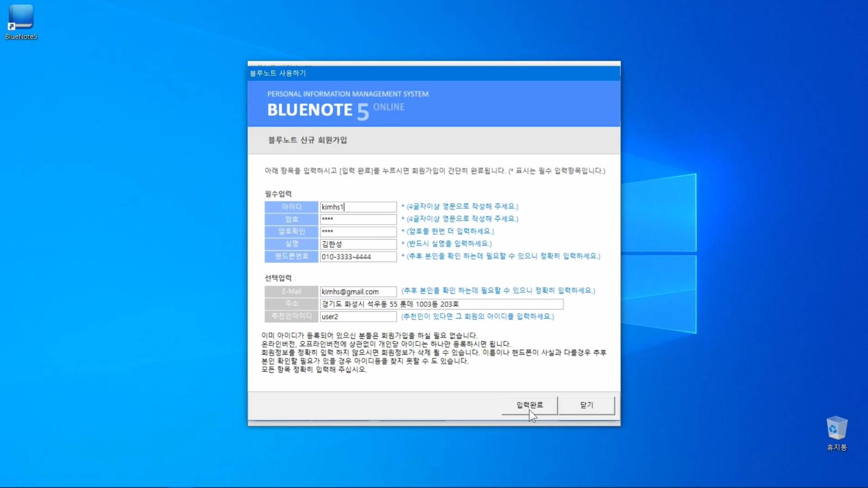
Task: Click the 암호 label cell
Action: pos(291,219)
